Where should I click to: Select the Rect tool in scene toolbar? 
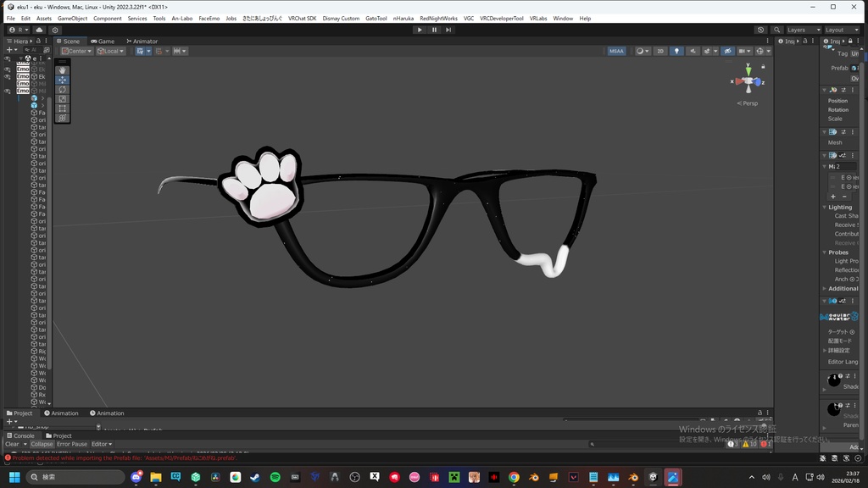tap(63, 108)
